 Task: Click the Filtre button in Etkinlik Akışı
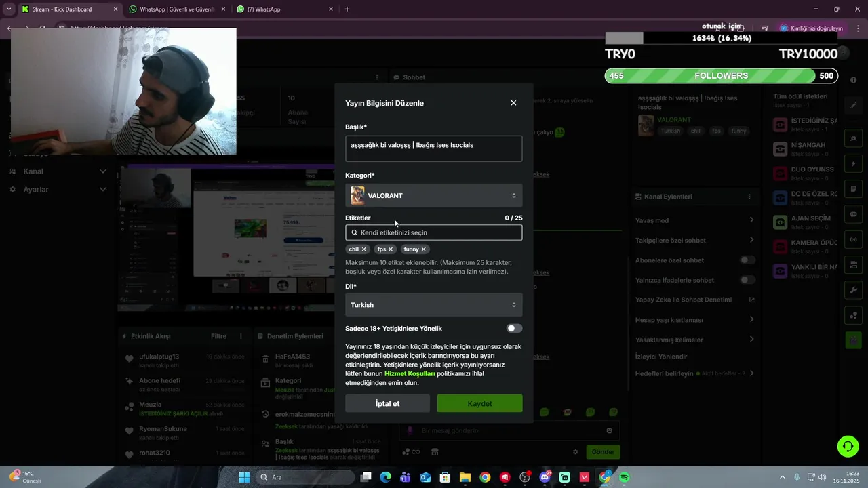218,336
